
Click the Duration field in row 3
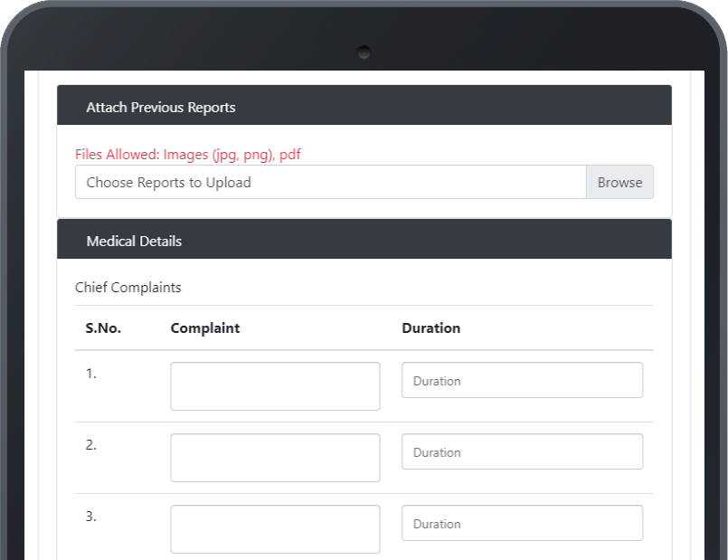pos(522,524)
